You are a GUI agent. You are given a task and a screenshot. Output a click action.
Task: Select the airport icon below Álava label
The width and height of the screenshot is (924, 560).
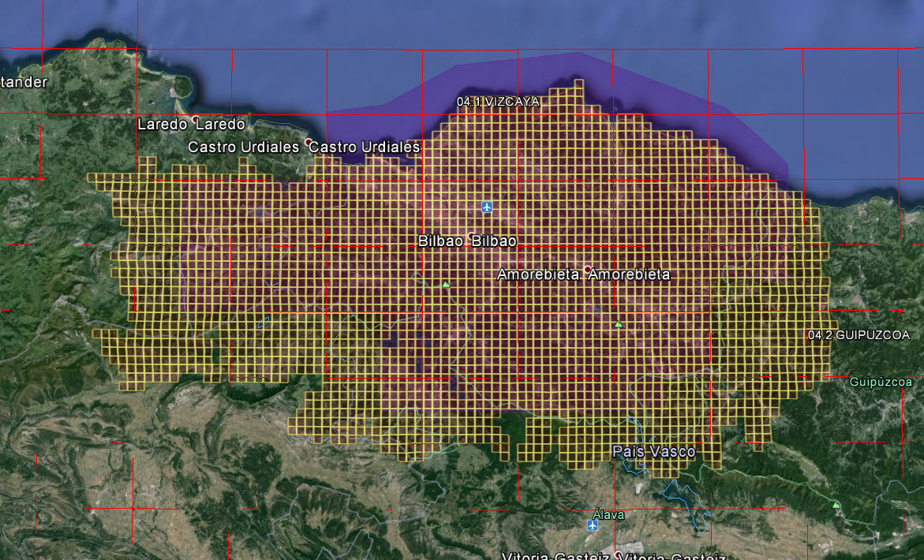click(x=593, y=525)
